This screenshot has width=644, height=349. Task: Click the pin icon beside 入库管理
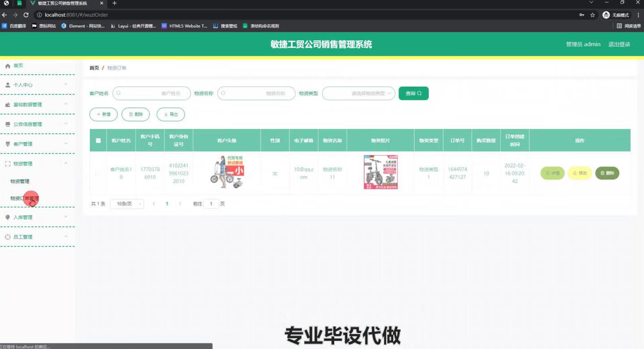[x=7, y=217]
